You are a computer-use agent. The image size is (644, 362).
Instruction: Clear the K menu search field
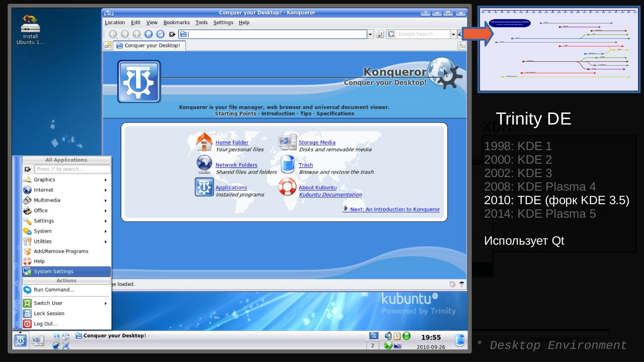coord(28,169)
